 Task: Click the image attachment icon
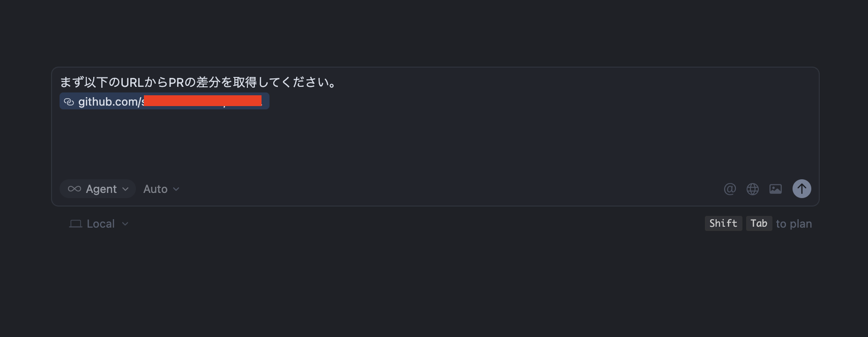coord(776,189)
